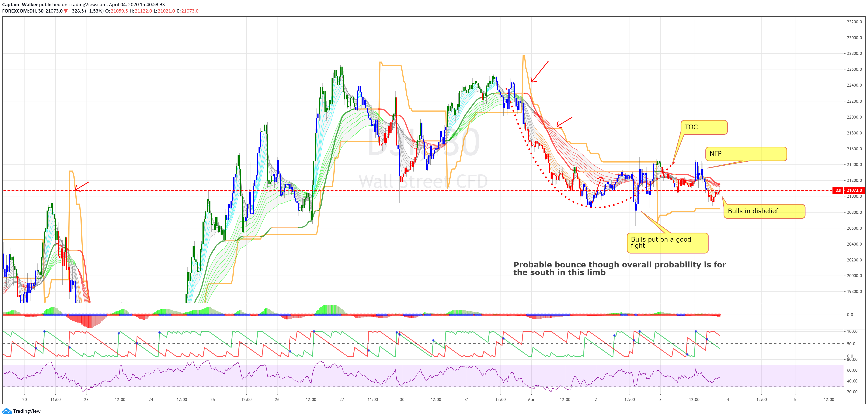Click the Probable bounce annotation text
This screenshot has width=868, height=418.
click(x=620, y=269)
